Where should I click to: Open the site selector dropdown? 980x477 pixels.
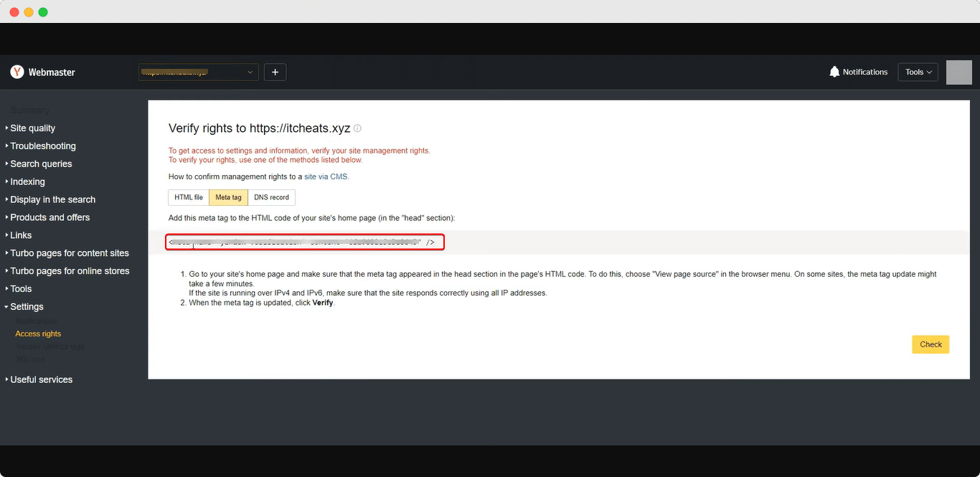[199, 72]
